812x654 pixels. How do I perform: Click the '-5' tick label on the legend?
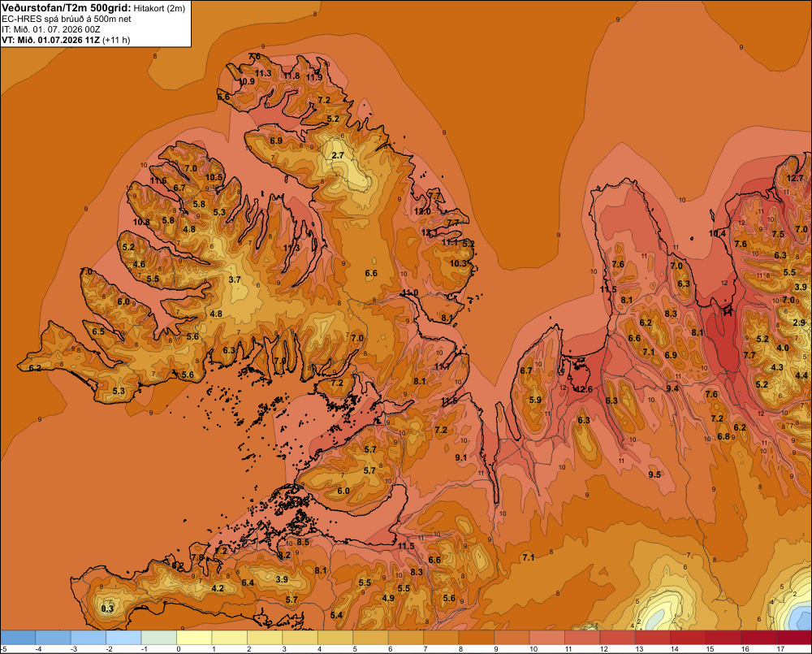click(x=4, y=649)
